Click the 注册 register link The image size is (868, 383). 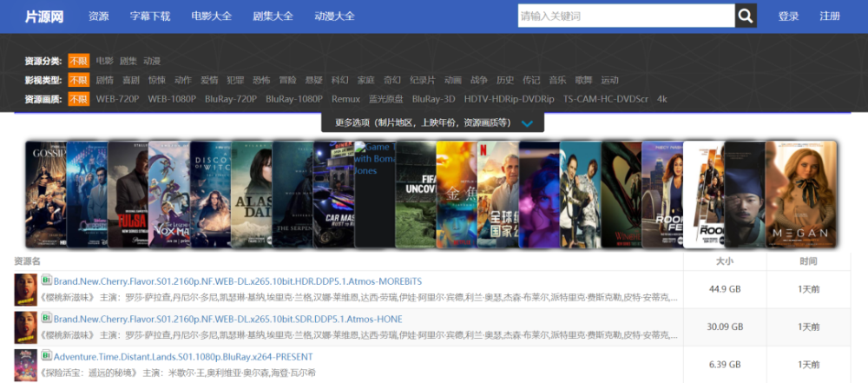(x=830, y=17)
